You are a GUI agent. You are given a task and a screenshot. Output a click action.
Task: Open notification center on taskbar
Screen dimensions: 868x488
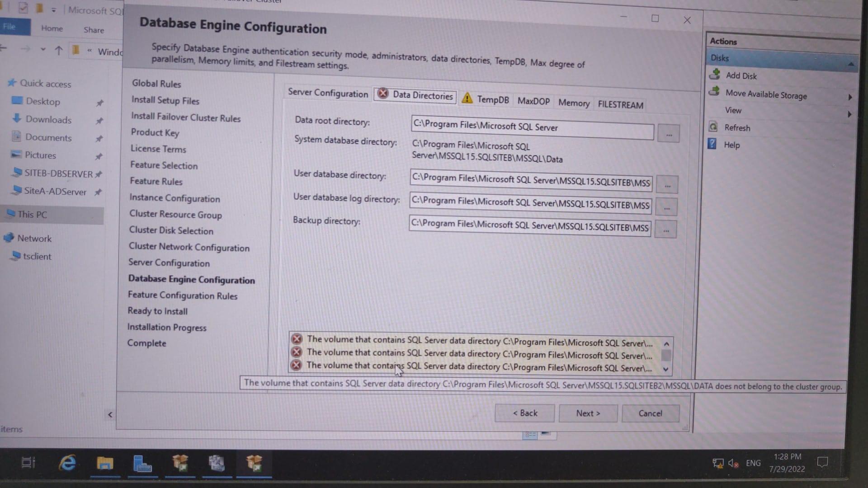(822, 462)
